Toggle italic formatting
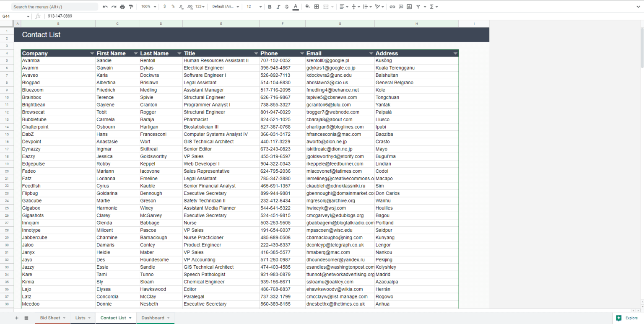 pyautogui.click(x=278, y=6)
